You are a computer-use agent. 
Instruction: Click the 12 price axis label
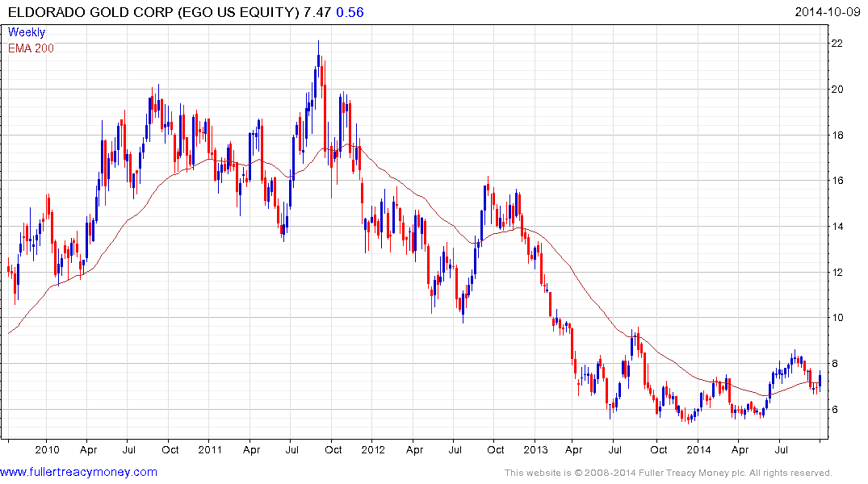coord(837,272)
